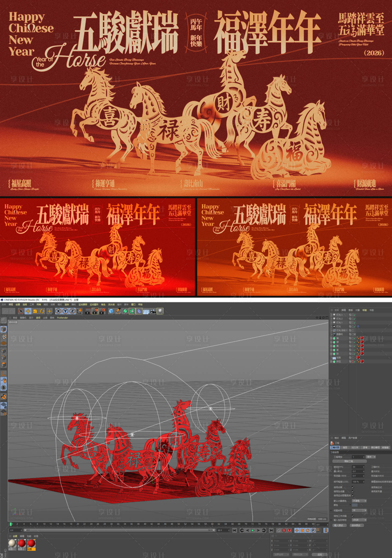Click the coordinate system cube icon

coord(79,311)
